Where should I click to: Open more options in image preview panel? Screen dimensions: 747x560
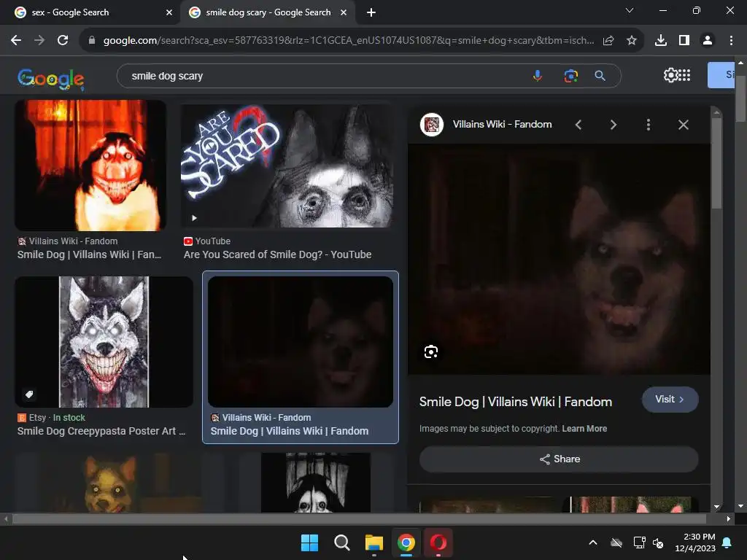tap(649, 125)
